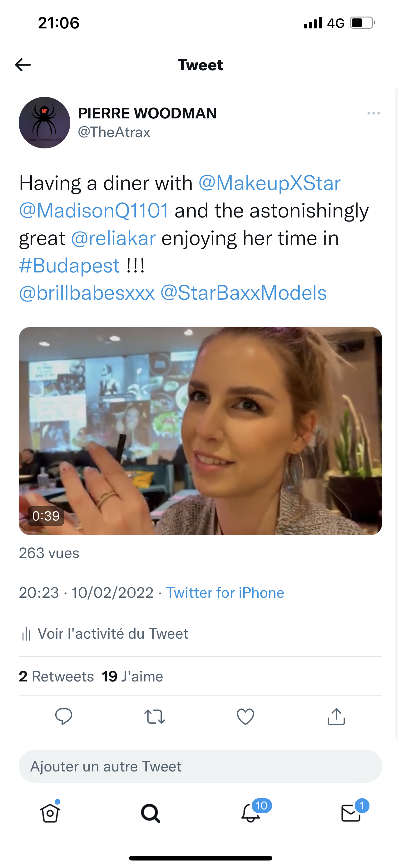The image size is (401, 868).
Task: Tap the Ajouter un autre Tweet field
Action: point(200,766)
